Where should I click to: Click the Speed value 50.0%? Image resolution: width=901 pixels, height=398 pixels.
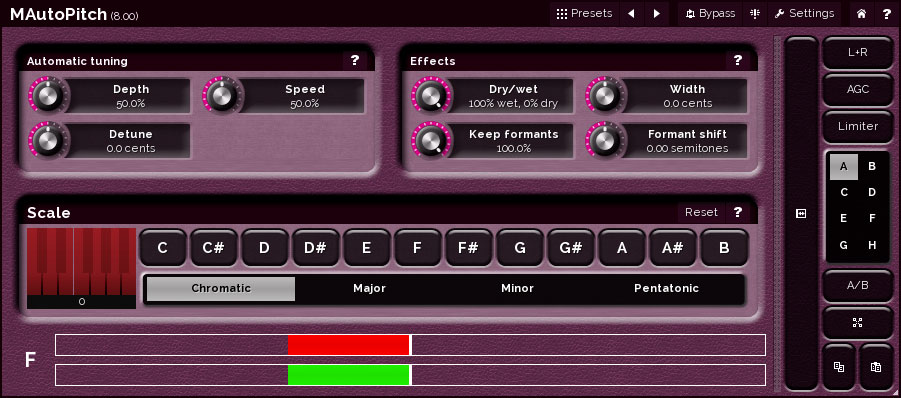[305, 104]
